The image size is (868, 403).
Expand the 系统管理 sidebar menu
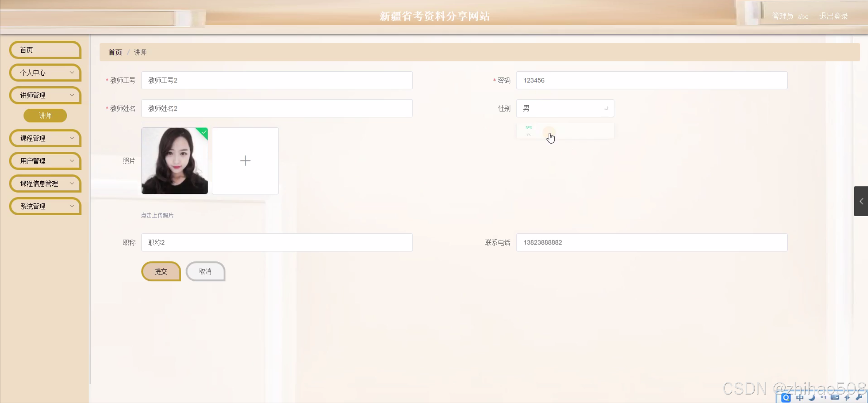coord(45,206)
